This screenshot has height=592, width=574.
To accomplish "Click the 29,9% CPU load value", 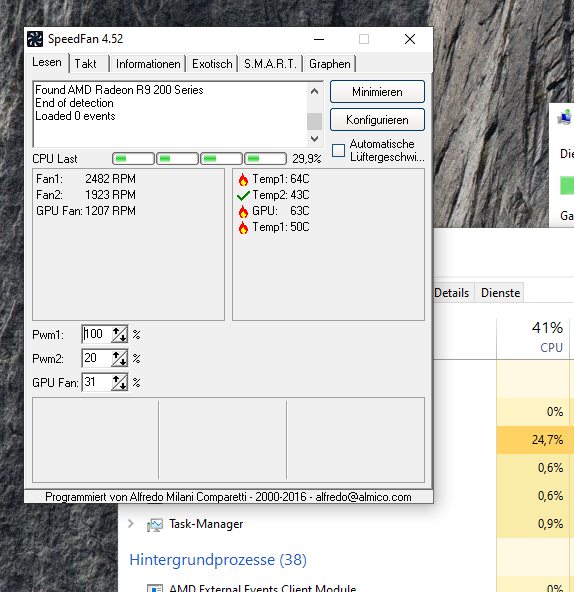I will tap(307, 159).
